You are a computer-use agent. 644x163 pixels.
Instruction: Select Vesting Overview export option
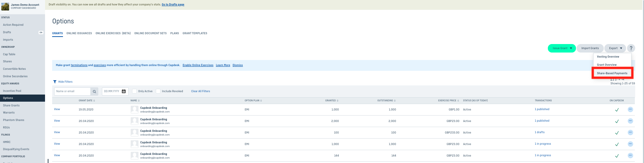click(x=608, y=57)
